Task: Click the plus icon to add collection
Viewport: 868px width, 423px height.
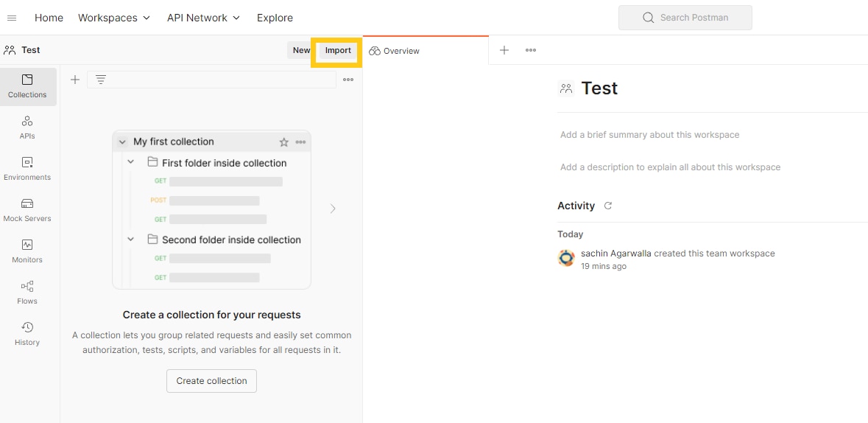Action: point(75,80)
